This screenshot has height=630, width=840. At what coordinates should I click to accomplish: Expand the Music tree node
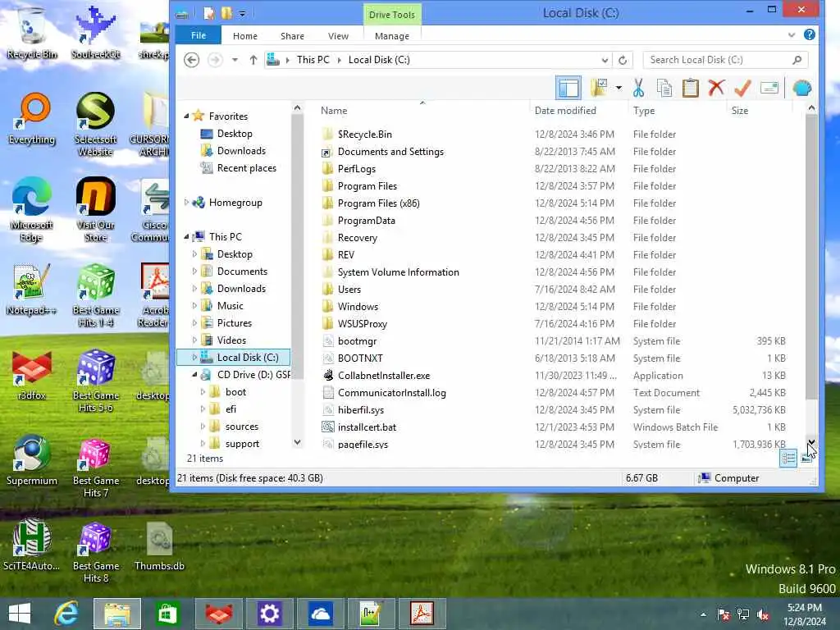pos(194,306)
